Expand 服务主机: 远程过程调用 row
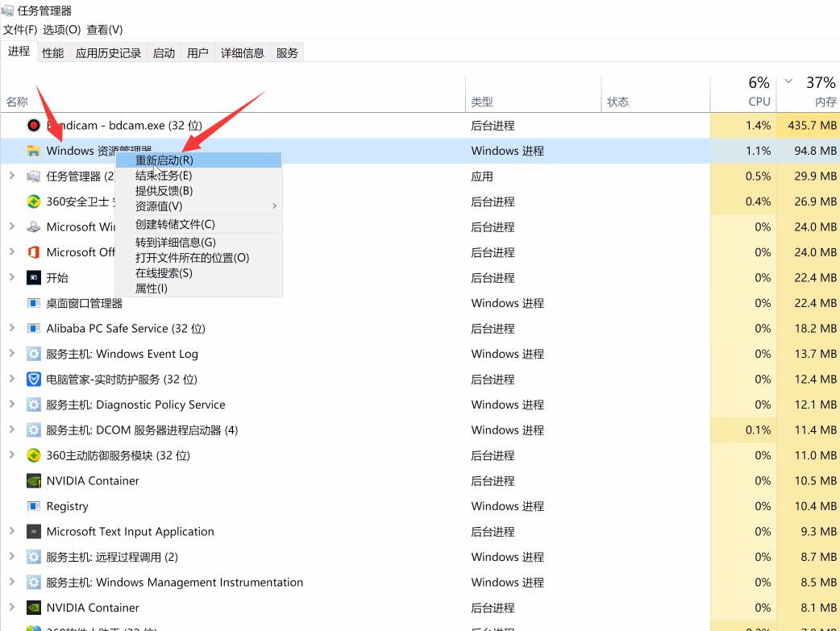 coord(12,556)
